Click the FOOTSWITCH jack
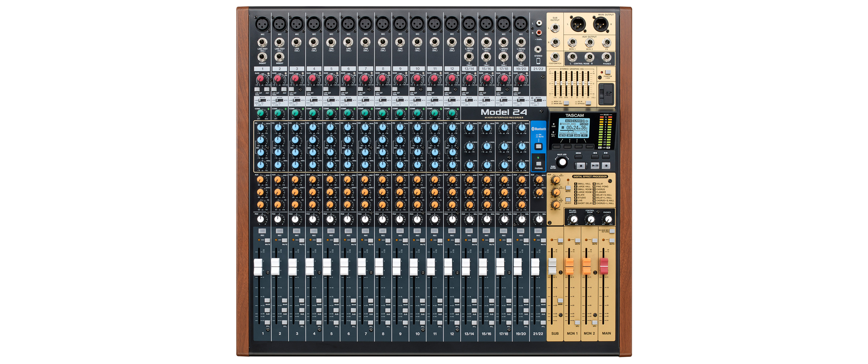Screen dimensions: 868x364 coord(555,57)
